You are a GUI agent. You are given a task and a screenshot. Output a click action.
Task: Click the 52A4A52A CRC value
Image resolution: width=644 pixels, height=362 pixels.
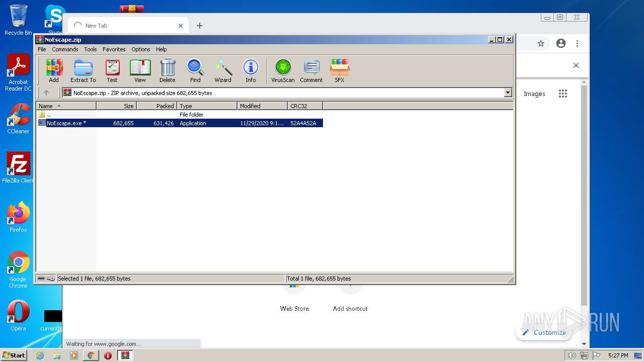click(x=303, y=123)
